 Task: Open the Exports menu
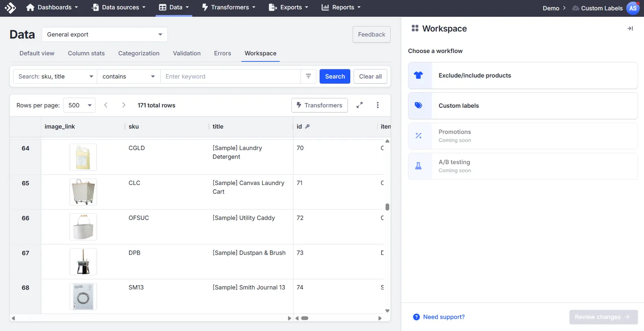click(x=289, y=7)
